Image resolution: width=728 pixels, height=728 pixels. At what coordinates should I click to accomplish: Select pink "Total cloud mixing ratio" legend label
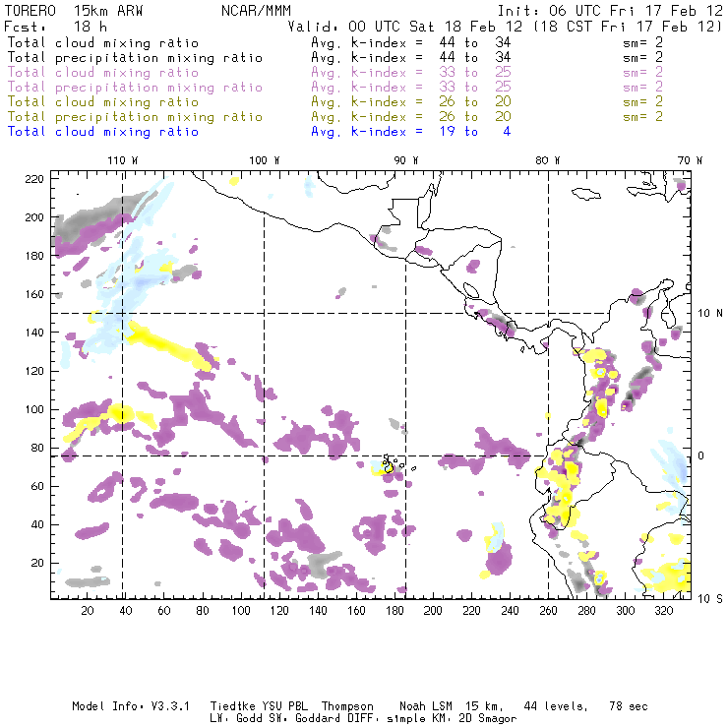pyautogui.click(x=103, y=73)
